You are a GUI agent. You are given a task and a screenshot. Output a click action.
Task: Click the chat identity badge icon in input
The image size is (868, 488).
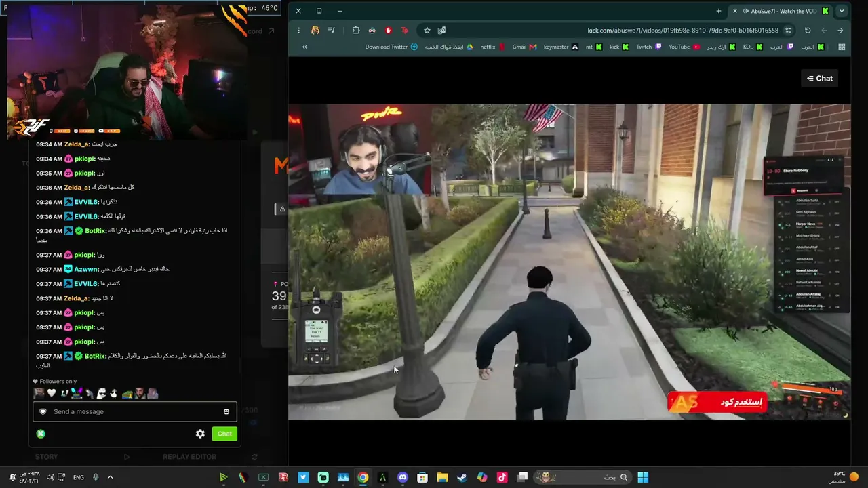pos(43,411)
